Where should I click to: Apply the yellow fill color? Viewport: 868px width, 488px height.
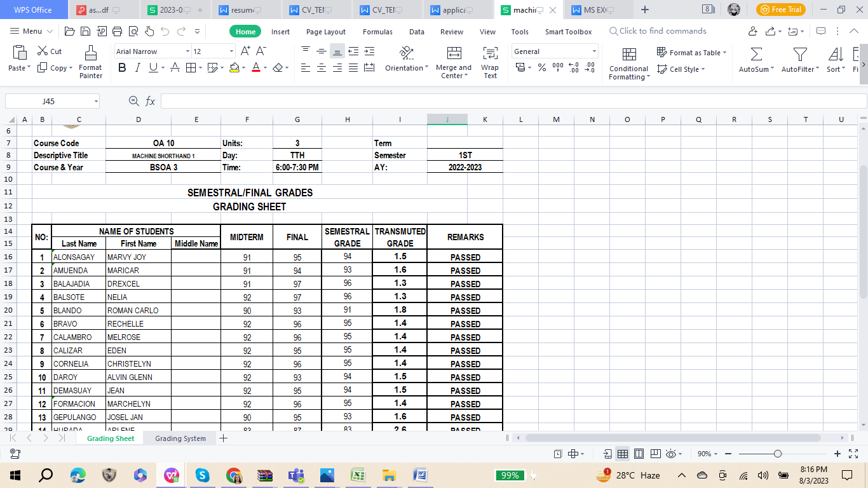tap(234, 68)
